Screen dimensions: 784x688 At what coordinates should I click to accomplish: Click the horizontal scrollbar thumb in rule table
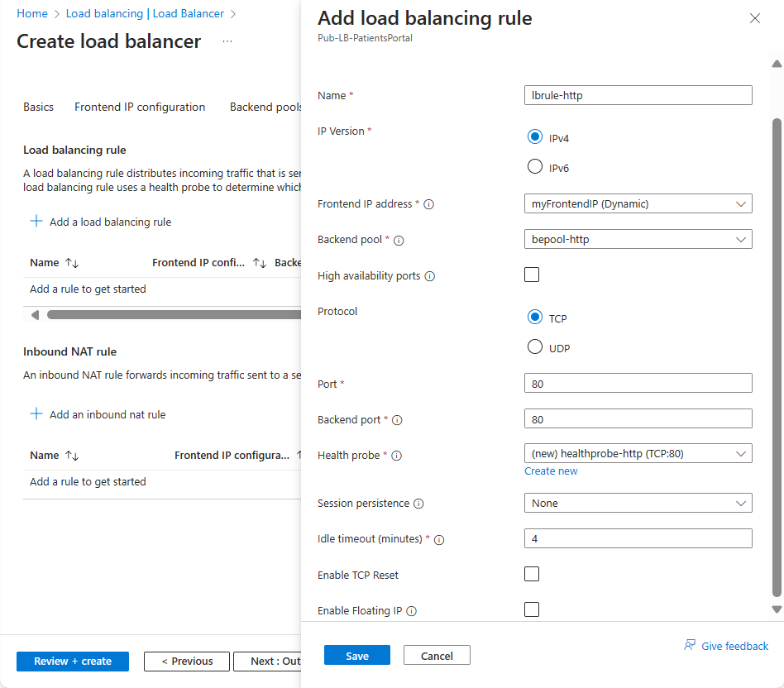click(x=174, y=314)
